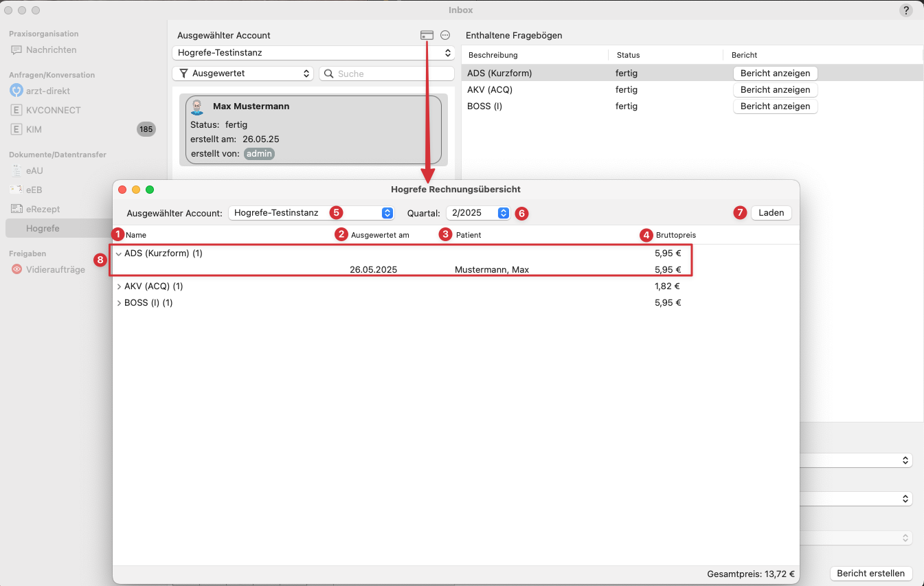This screenshot has width=924, height=586.
Task: Click the Status column header
Action: (628, 55)
